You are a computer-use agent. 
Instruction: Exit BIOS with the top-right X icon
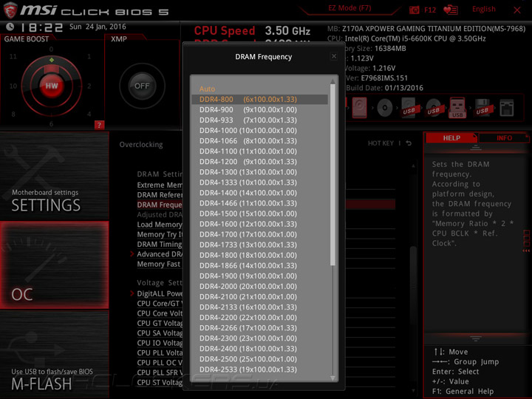click(517, 10)
